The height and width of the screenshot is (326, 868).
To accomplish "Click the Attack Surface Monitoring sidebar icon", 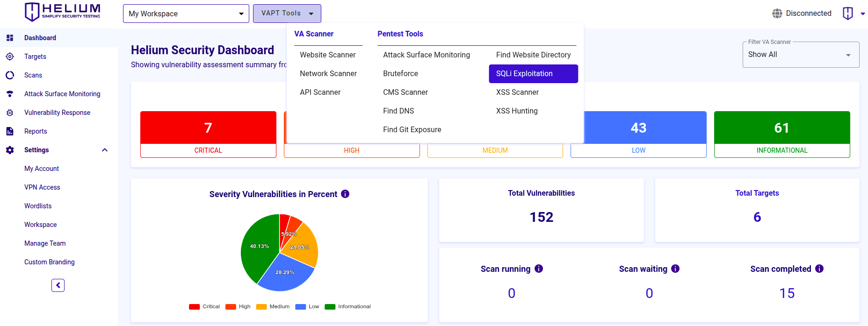I will pyautogui.click(x=10, y=94).
